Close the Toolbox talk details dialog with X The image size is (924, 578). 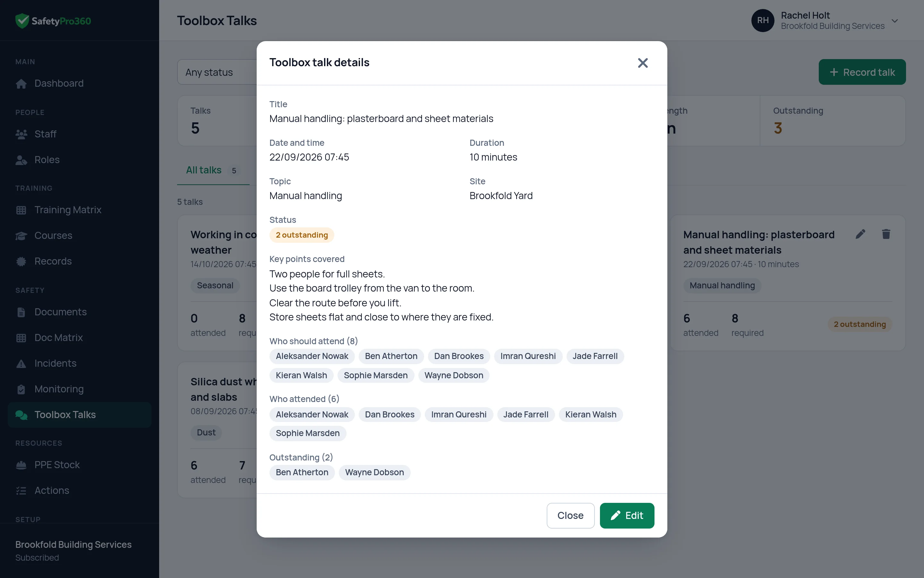[x=643, y=63]
